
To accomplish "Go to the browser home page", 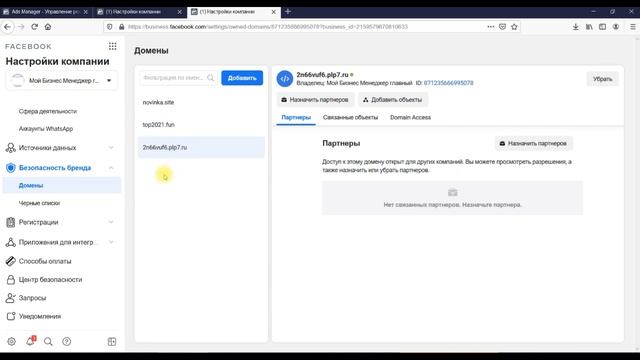I will click(x=48, y=27).
